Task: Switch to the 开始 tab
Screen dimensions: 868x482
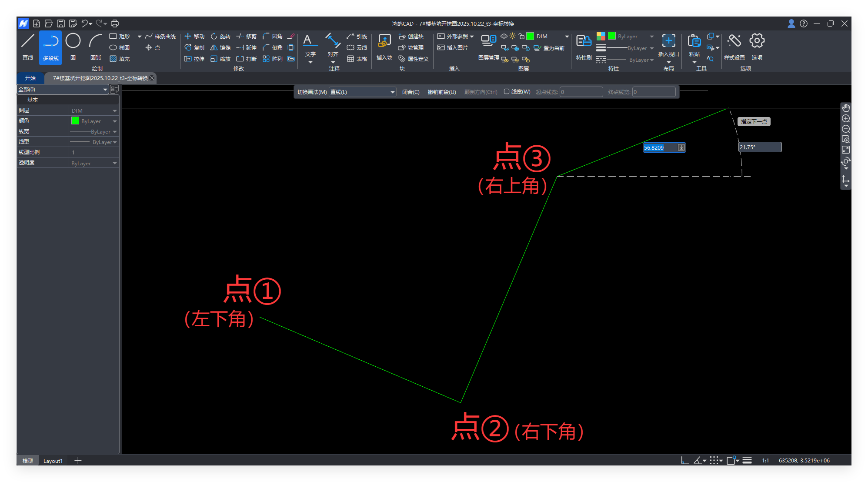Action: 30,78
